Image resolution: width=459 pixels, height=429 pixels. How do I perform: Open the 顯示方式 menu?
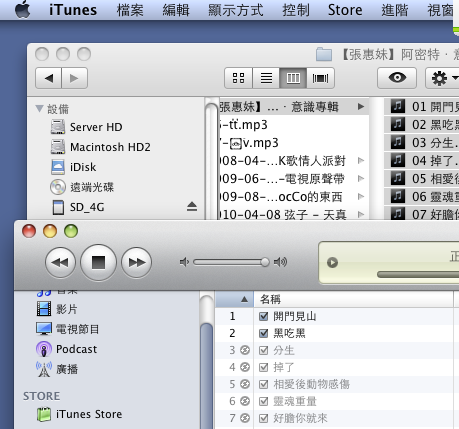(235, 10)
